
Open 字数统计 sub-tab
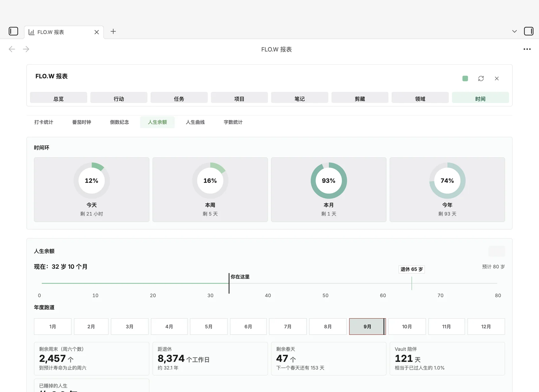233,122
